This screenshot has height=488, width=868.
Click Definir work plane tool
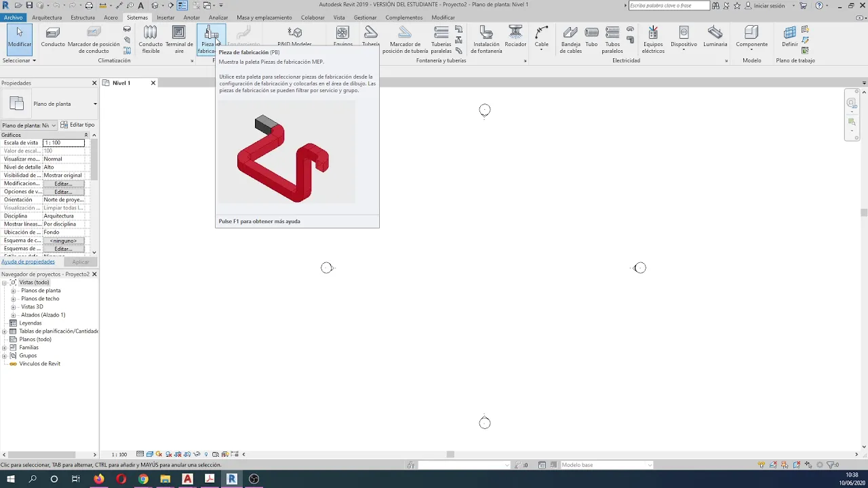click(789, 37)
